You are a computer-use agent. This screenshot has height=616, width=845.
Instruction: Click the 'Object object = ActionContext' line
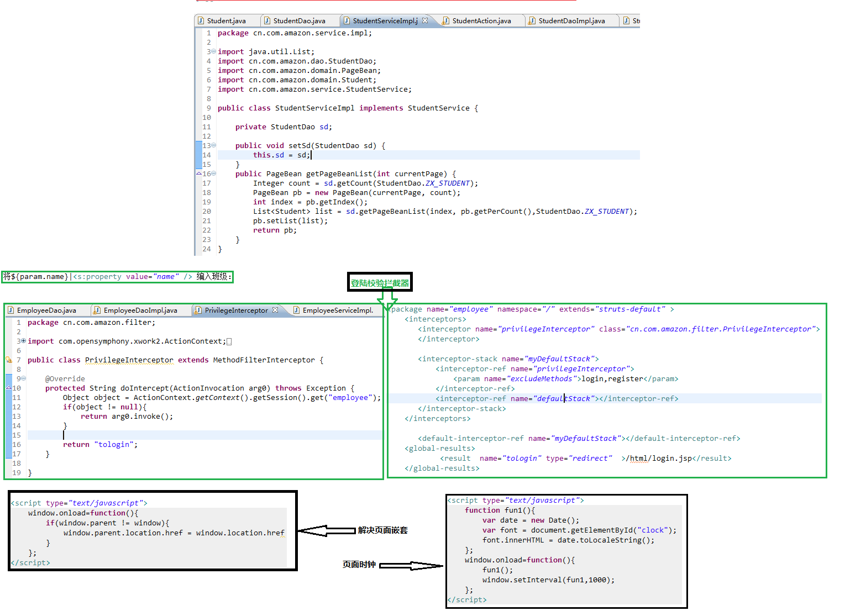[222, 397]
